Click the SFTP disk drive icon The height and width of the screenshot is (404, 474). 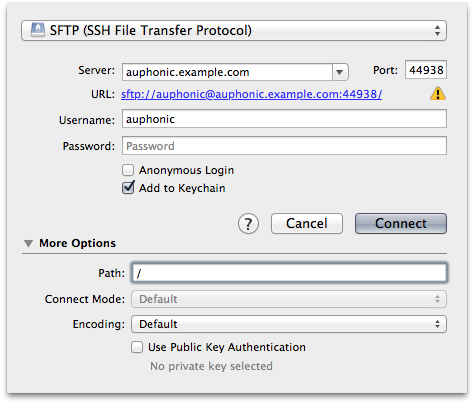click(x=38, y=30)
